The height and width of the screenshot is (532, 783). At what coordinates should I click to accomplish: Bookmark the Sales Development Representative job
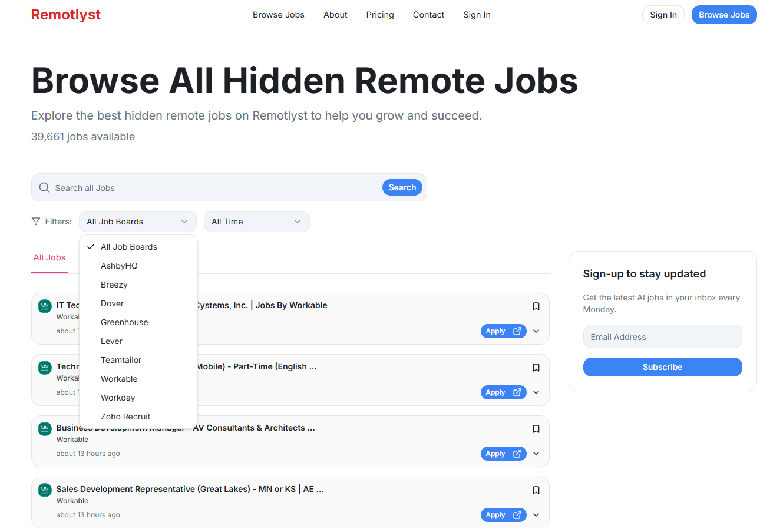tap(536, 490)
